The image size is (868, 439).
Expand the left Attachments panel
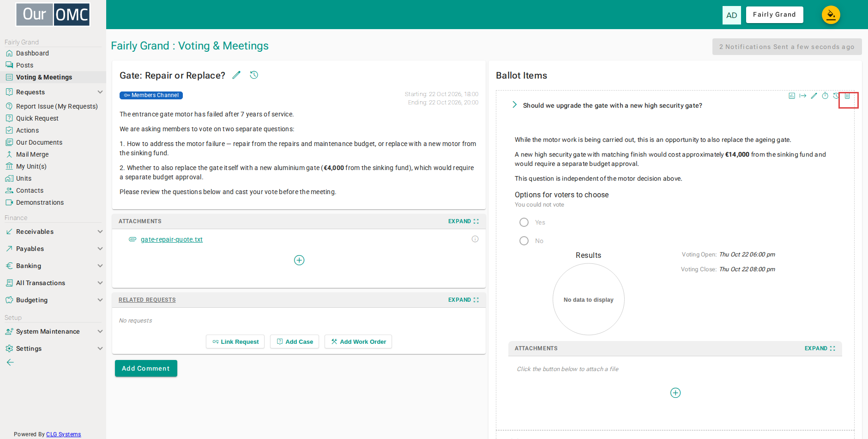coord(464,221)
